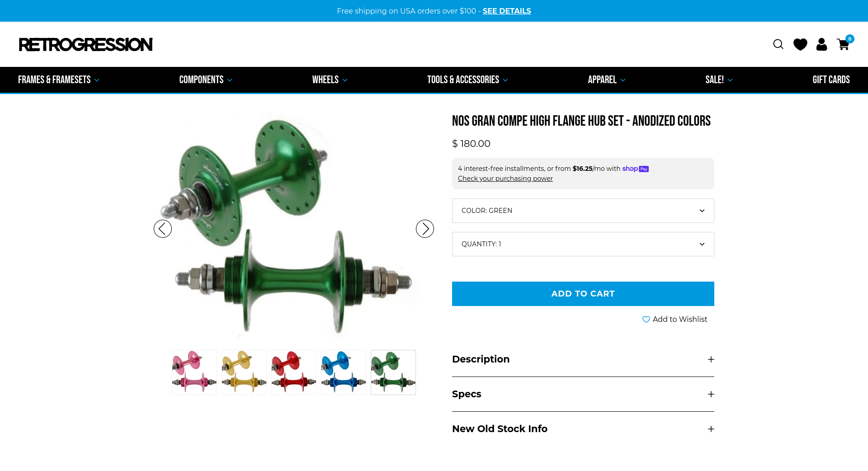Open the wishlist heart icon in header

pos(800,44)
